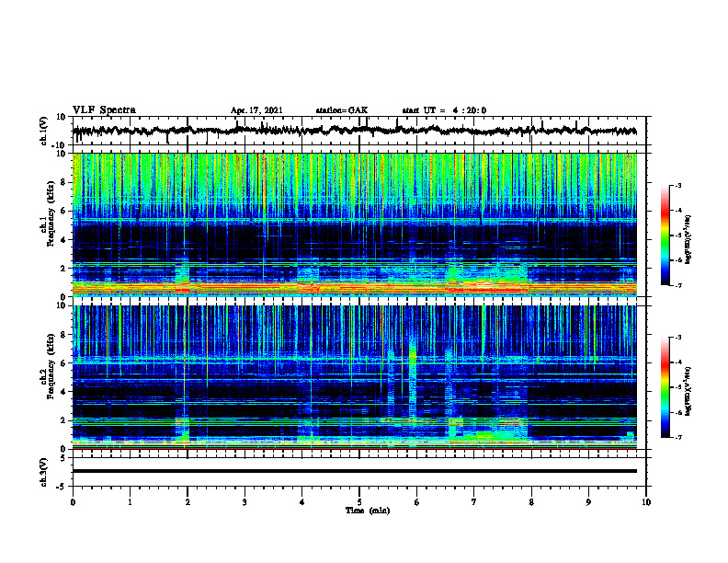This screenshot has width=728, height=563.
Task: Click the "4" kHz tick on ch.1 frequency axis
Action: point(63,240)
